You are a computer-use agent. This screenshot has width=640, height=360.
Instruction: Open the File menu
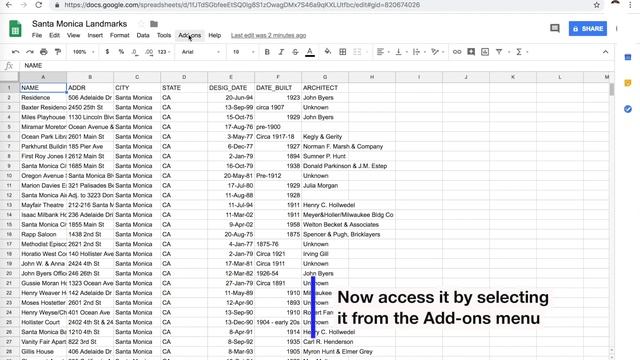coord(37,36)
